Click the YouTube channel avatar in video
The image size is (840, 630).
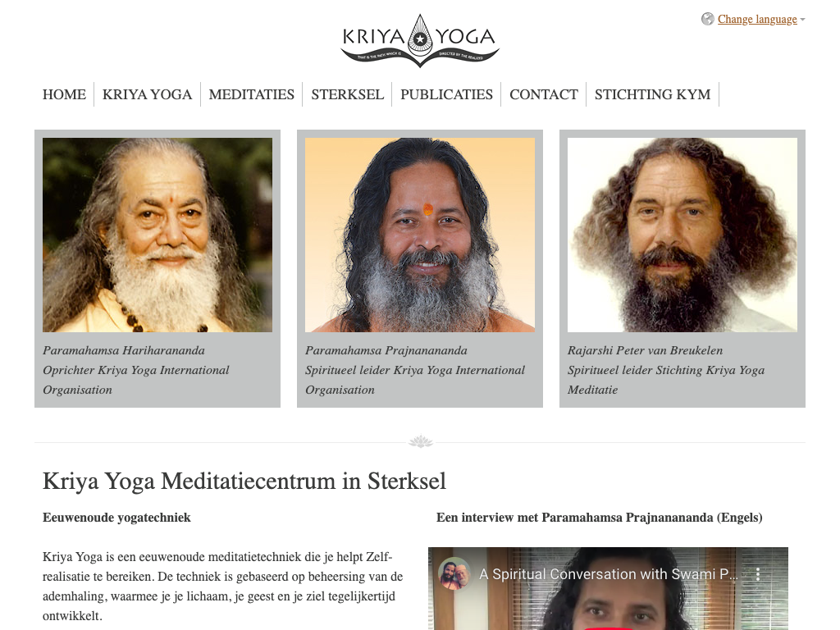click(x=454, y=573)
